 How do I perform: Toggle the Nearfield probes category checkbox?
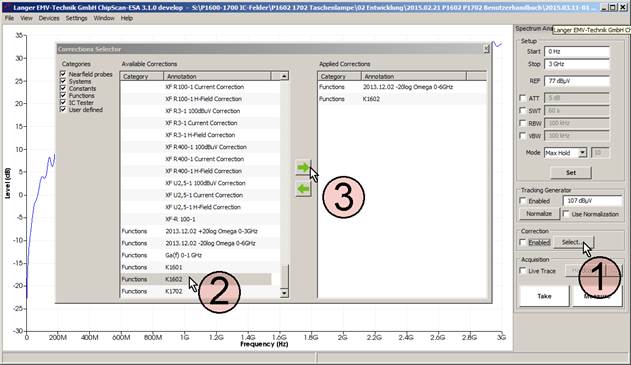pyautogui.click(x=63, y=74)
